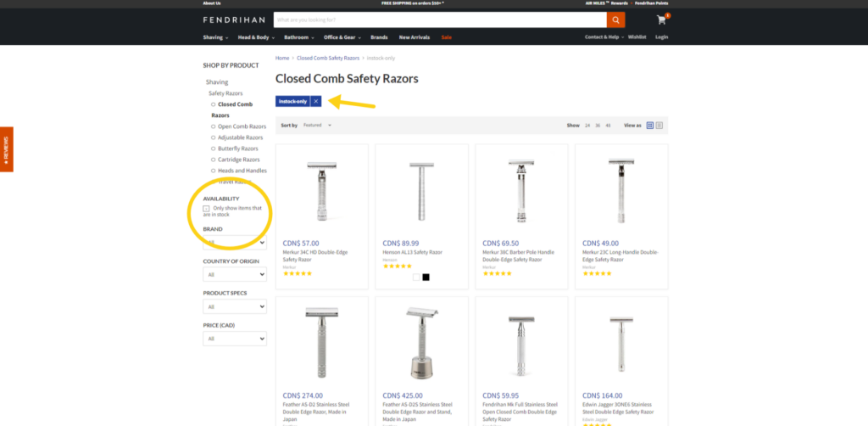Open the Fendrihan Points link
This screenshot has height=426, width=868.
click(652, 3)
